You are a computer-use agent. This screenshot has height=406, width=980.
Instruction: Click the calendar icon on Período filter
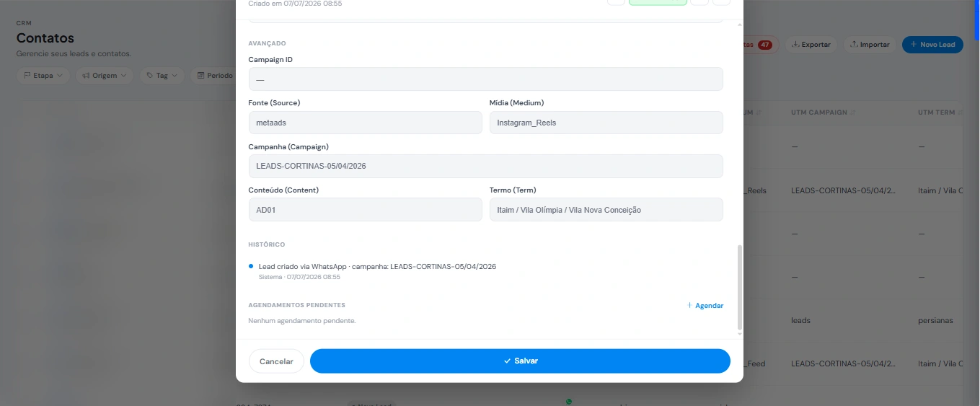[201, 75]
